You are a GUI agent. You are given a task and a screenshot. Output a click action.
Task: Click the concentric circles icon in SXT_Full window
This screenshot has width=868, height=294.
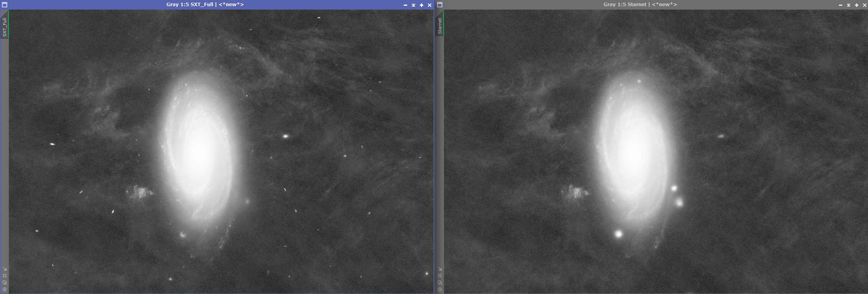pyautogui.click(x=5, y=289)
